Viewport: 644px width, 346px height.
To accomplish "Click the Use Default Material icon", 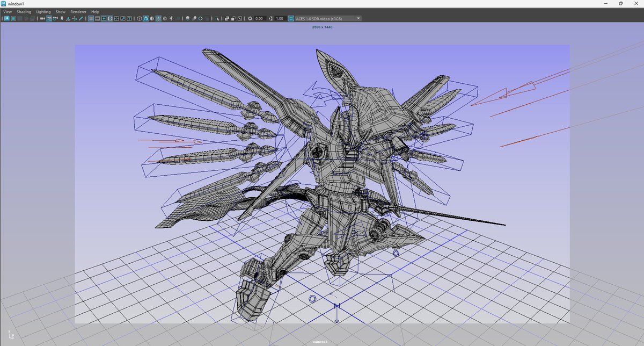I will point(152,18).
